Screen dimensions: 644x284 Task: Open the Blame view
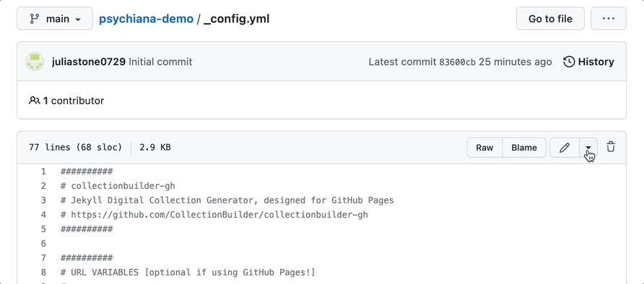(524, 148)
